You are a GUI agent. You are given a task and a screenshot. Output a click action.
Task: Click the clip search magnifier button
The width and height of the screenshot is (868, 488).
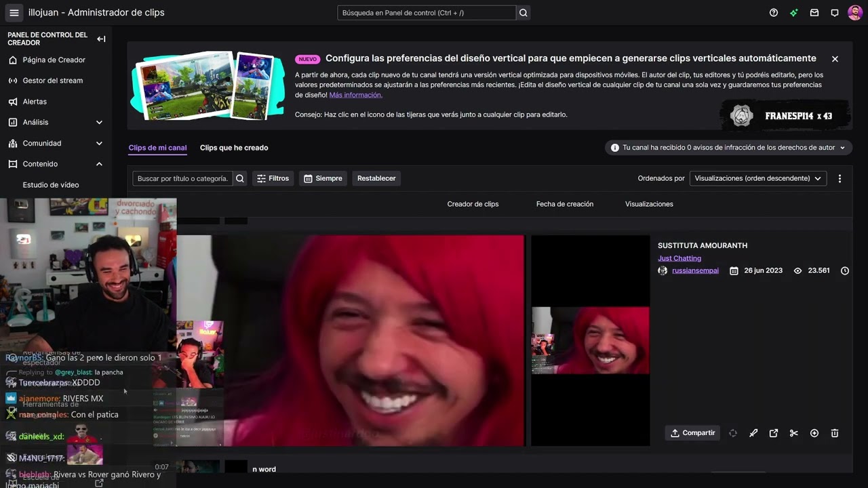coord(239,178)
